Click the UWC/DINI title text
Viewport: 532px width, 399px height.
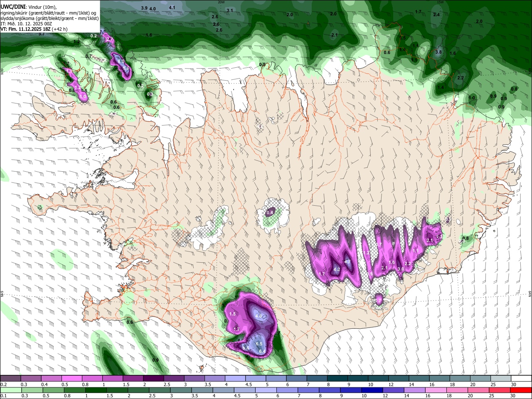[12, 7]
